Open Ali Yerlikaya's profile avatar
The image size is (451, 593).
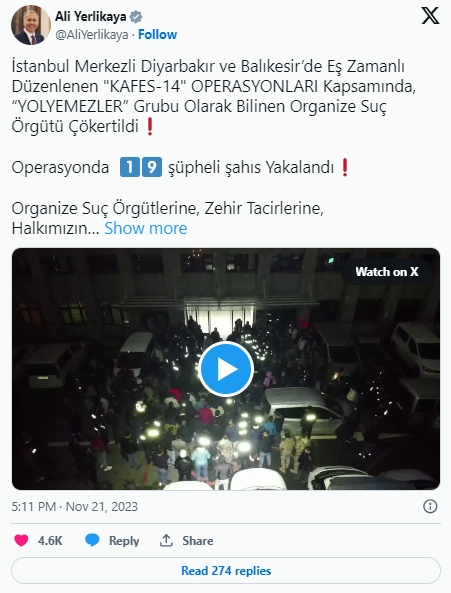(x=31, y=25)
